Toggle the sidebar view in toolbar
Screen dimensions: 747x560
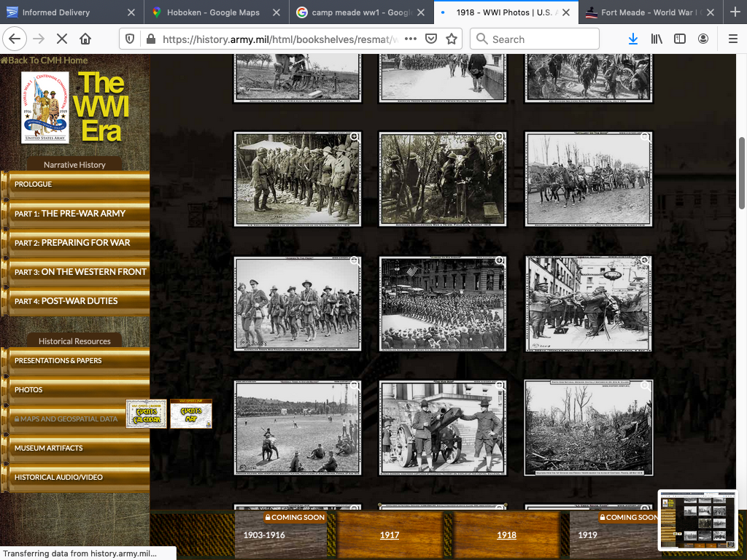[680, 39]
